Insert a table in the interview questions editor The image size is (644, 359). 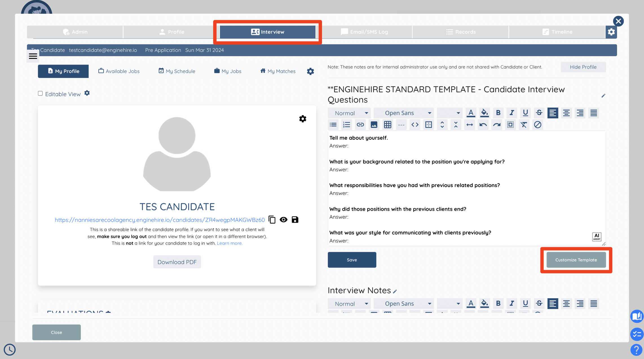pyautogui.click(x=387, y=125)
